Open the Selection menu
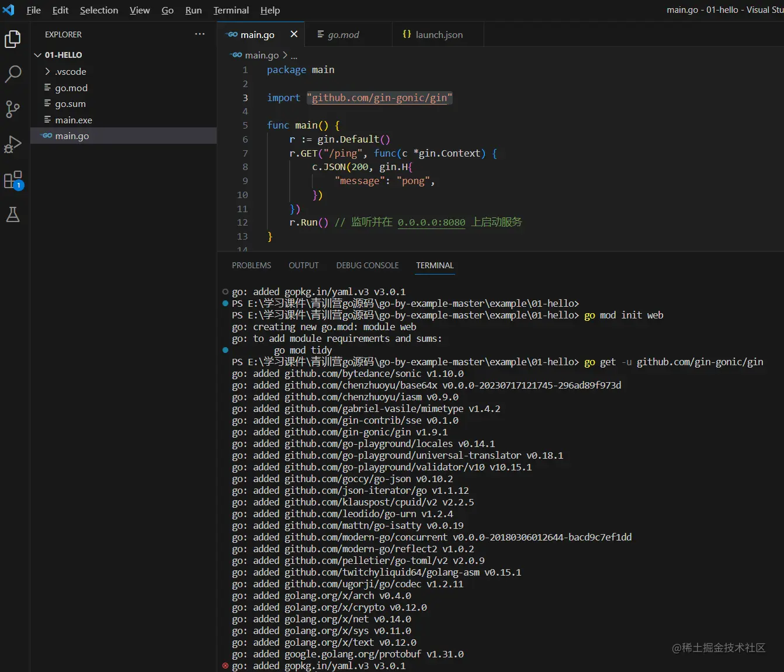 (x=99, y=10)
